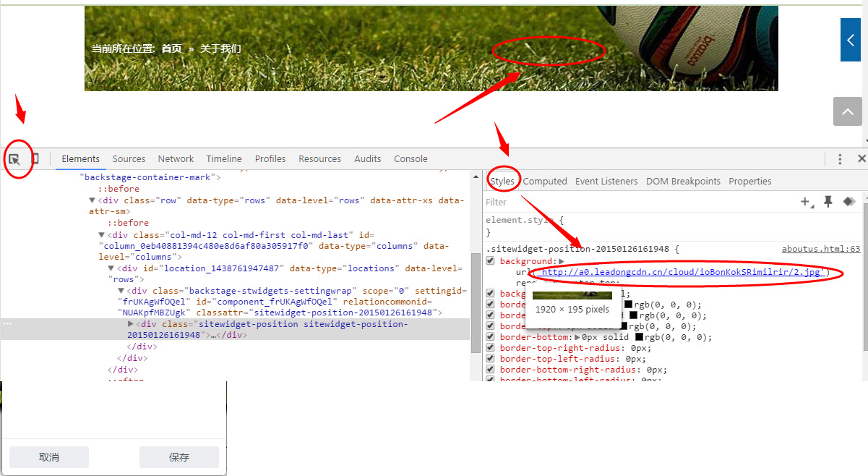
Task: Open the 2.jpg background image URL
Action: (681, 273)
